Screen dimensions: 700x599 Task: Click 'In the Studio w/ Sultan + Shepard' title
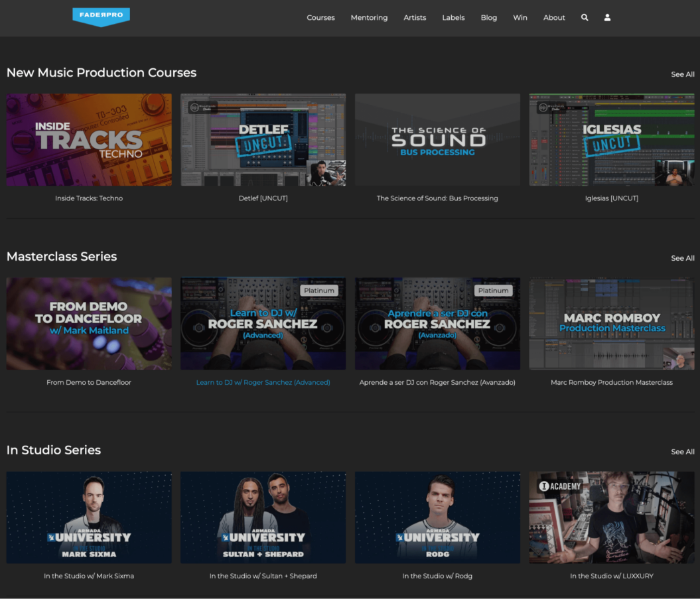(x=263, y=576)
